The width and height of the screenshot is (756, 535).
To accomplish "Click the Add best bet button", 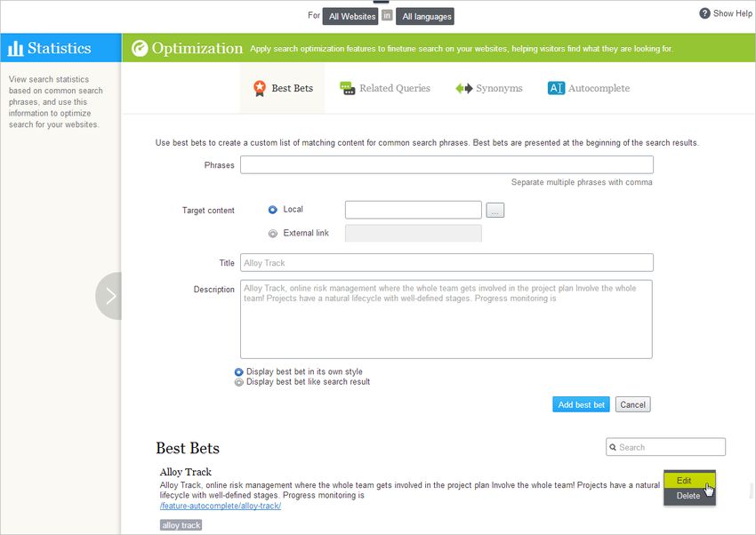I will [x=581, y=404].
